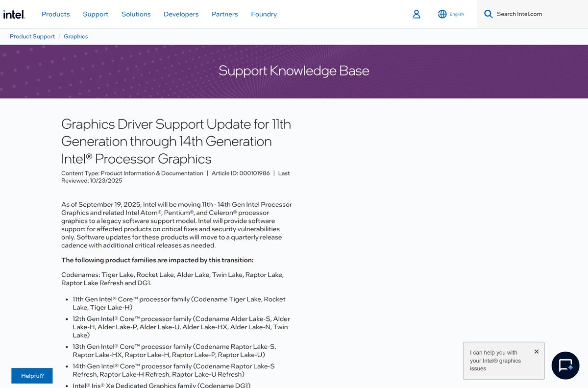The height and width of the screenshot is (388, 588).
Task: Open the Partners menu
Action: point(225,14)
